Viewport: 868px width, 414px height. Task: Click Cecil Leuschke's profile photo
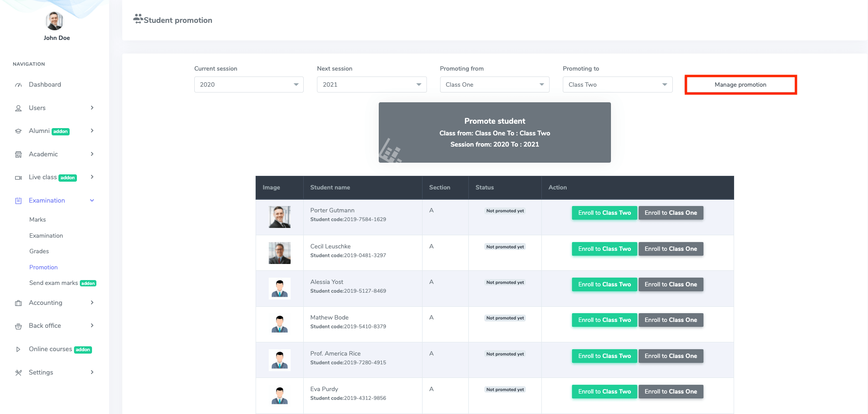279,253
